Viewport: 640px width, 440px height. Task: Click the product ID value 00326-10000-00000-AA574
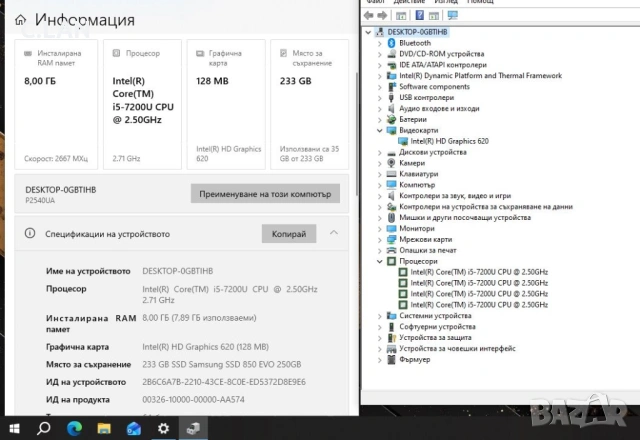coord(193,400)
